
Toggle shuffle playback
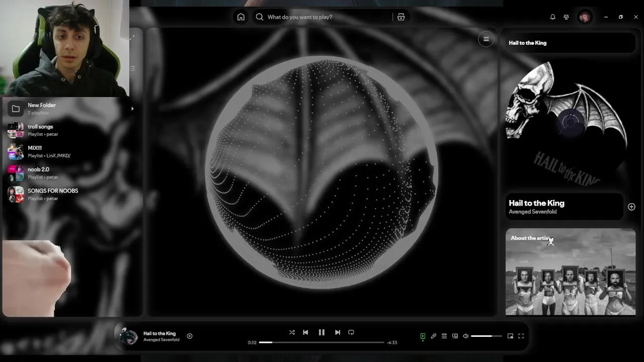coord(292,332)
